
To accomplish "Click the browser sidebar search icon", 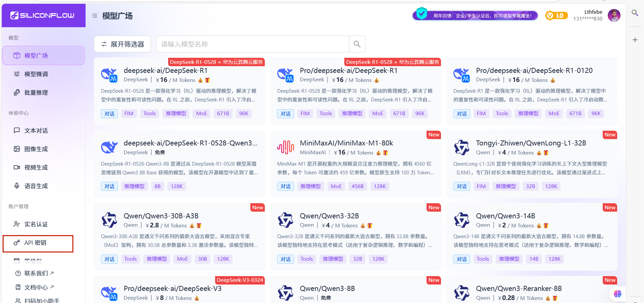I will 635,13.
